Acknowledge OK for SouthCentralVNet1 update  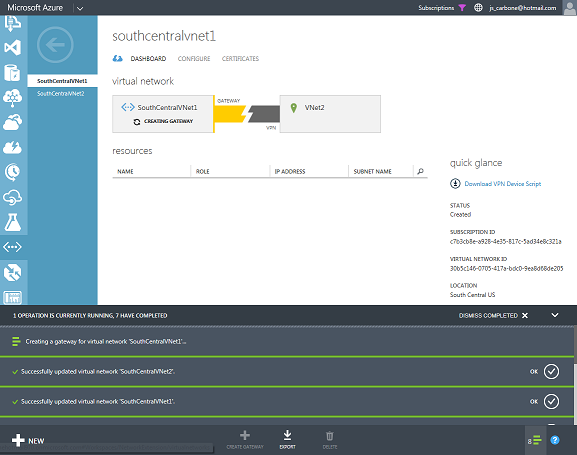(551, 402)
